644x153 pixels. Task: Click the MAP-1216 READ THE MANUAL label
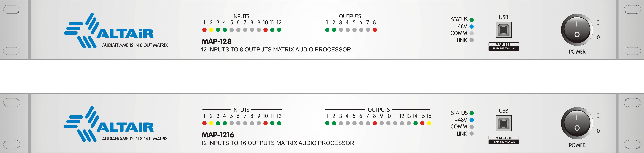(x=504, y=140)
